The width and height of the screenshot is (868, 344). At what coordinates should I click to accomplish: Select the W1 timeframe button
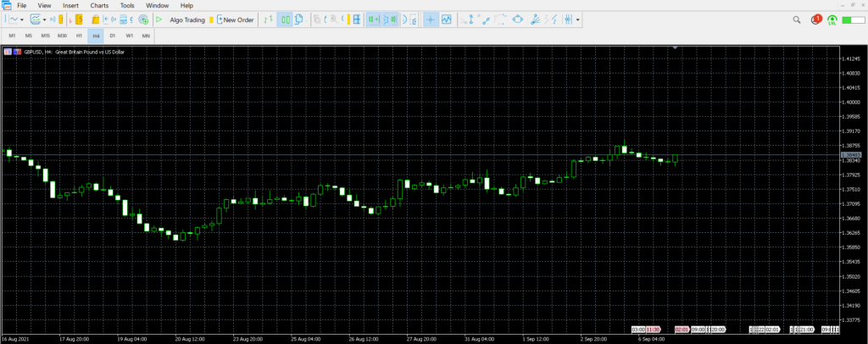[x=129, y=36]
